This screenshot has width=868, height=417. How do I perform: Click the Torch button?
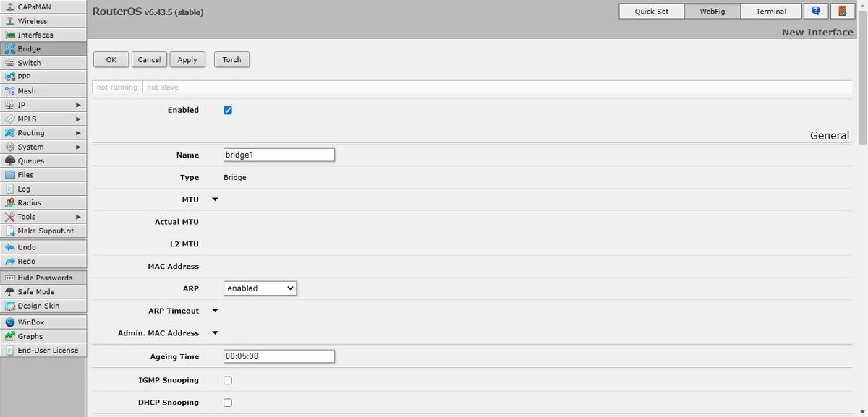(232, 60)
